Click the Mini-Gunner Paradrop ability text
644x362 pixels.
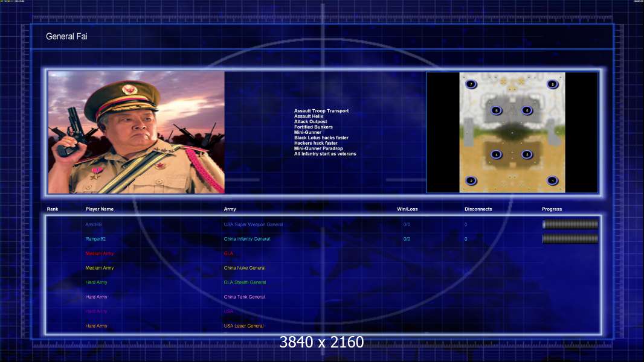click(318, 148)
